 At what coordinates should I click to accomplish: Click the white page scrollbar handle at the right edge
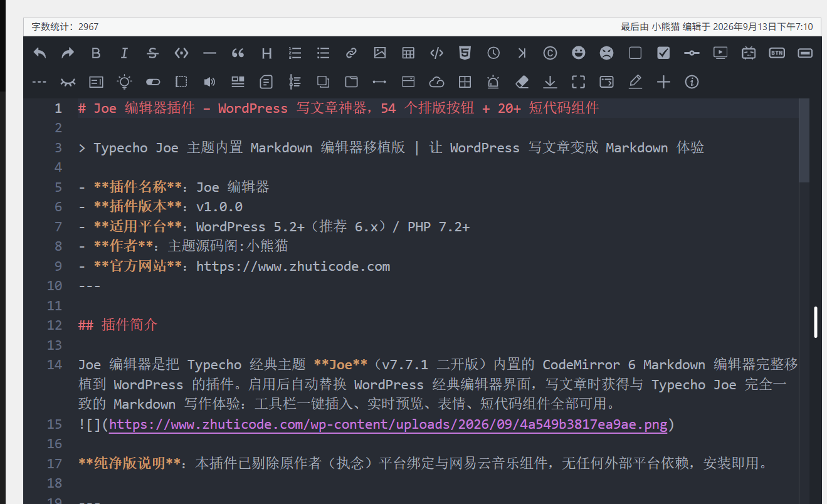point(816,322)
